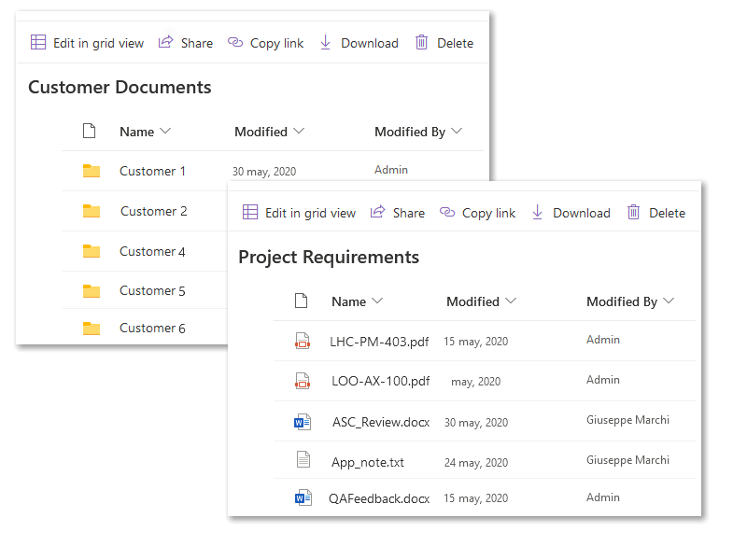Click Download arrow icon in Customer Documents toolbar
The image size is (747, 560).
tap(325, 42)
